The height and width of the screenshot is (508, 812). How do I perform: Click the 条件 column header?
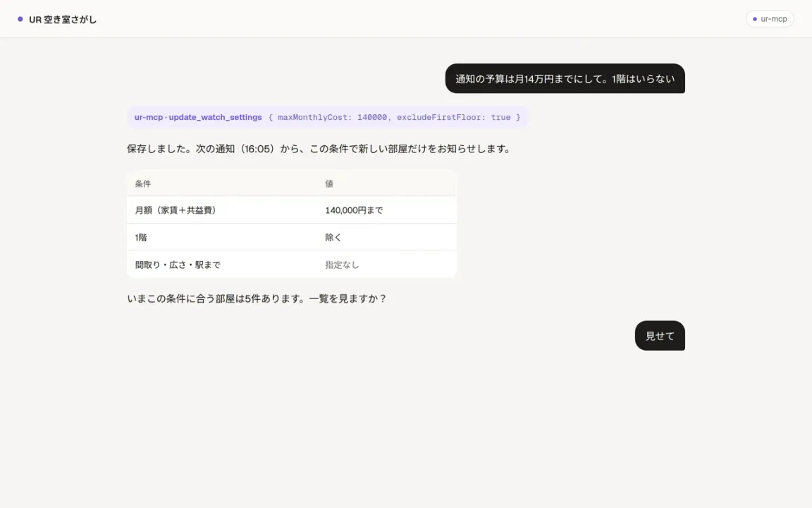(143, 183)
